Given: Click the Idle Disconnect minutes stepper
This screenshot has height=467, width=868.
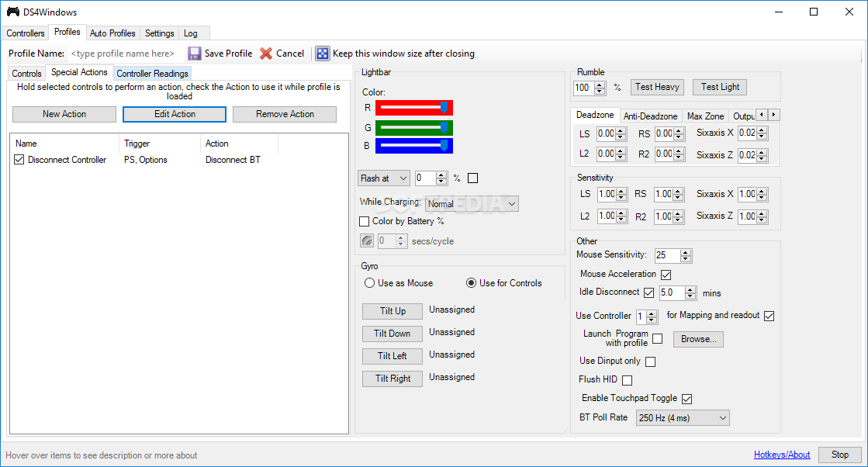Looking at the screenshot, I should tap(690, 292).
